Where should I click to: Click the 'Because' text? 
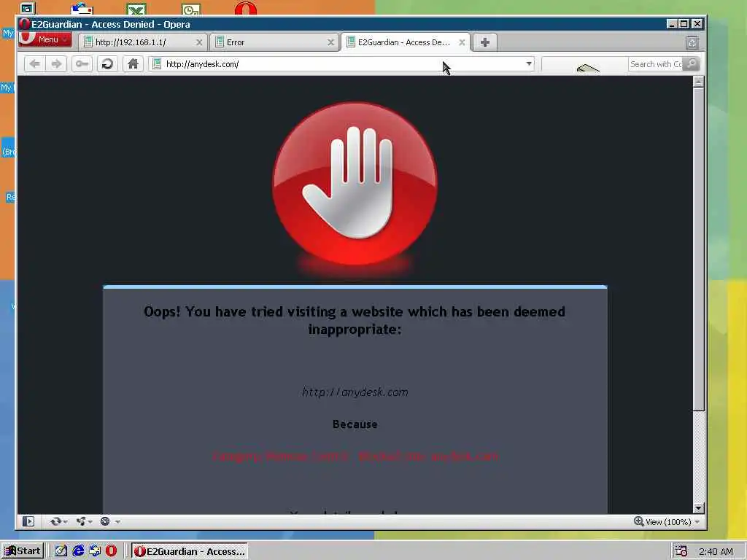[x=355, y=424]
